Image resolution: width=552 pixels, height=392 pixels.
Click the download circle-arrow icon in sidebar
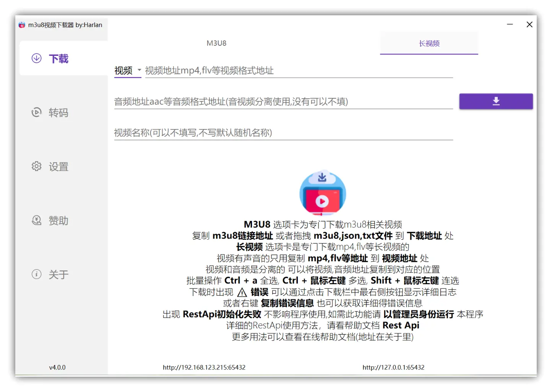(x=36, y=58)
